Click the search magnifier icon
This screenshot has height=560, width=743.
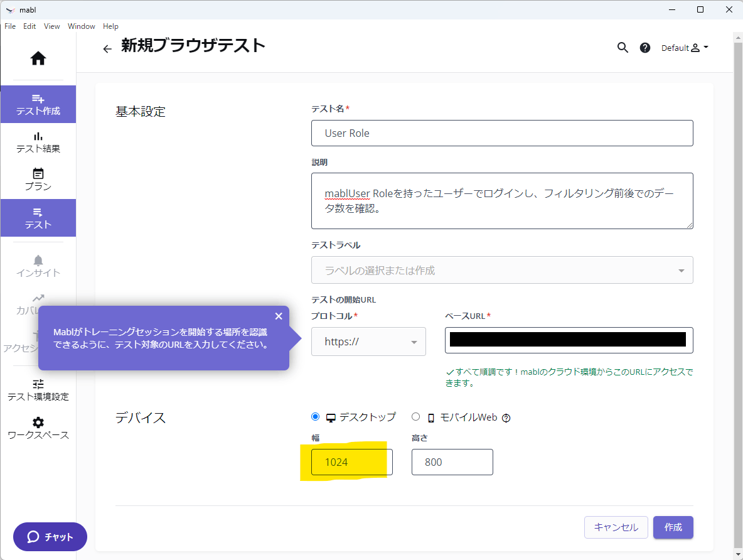click(x=623, y=48)
